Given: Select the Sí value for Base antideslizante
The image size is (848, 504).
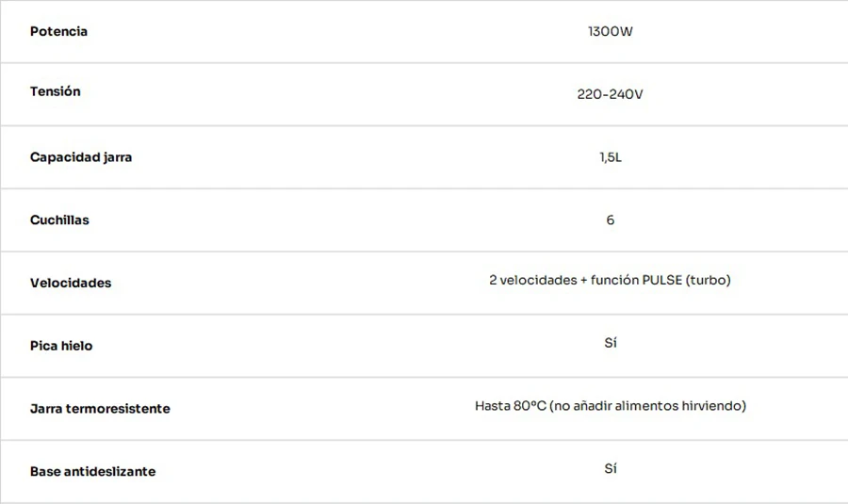Looking at the screenshot, I should [x=610, y=468].
